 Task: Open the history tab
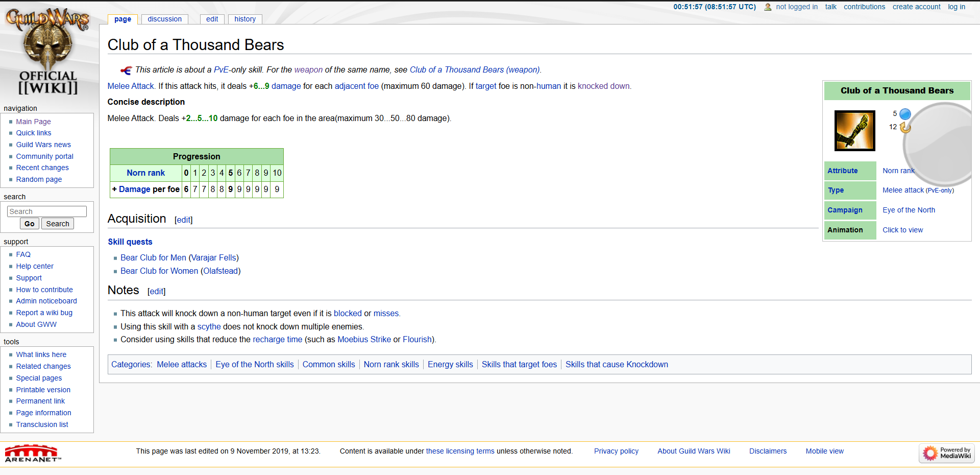click(x=245, y=19)
